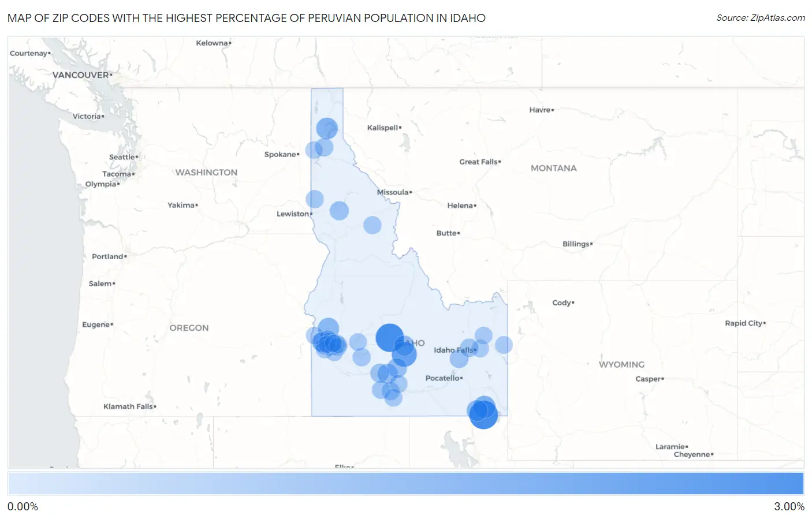Click the easternmost bubble near the Wyoming border

pyautogui.click(x=504, y=345)
